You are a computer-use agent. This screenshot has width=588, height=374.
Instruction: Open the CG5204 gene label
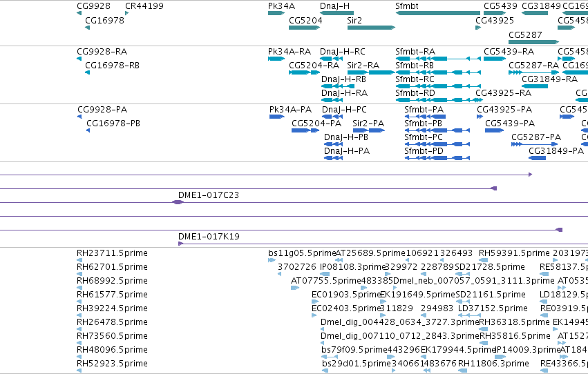305,20
